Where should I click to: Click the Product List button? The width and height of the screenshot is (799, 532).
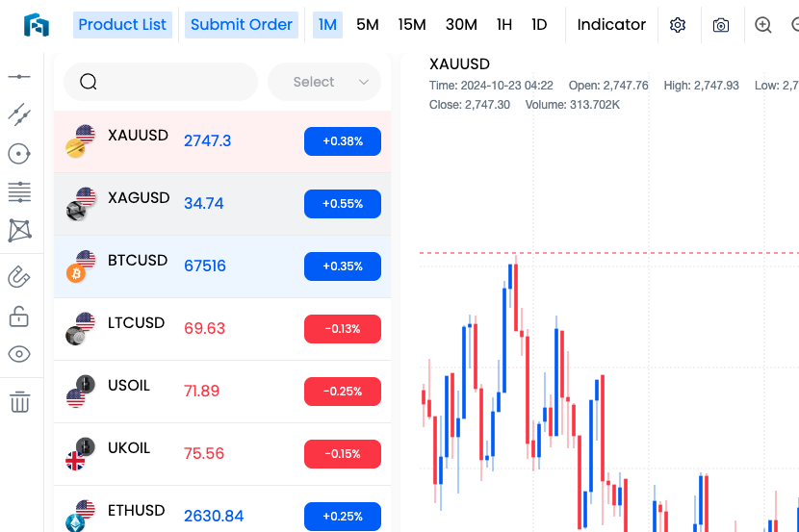(x=122, y=25)
